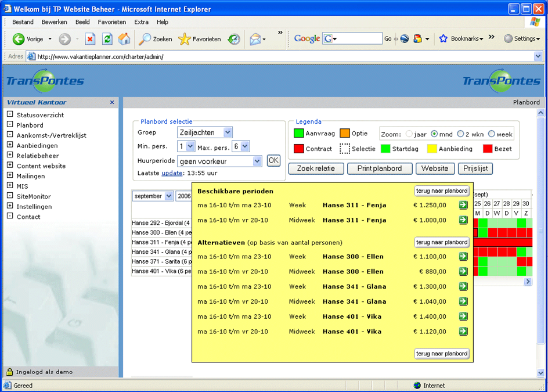Open browser History icon in toolbar
Screen dimensions: 548x392
click(233, 39)
